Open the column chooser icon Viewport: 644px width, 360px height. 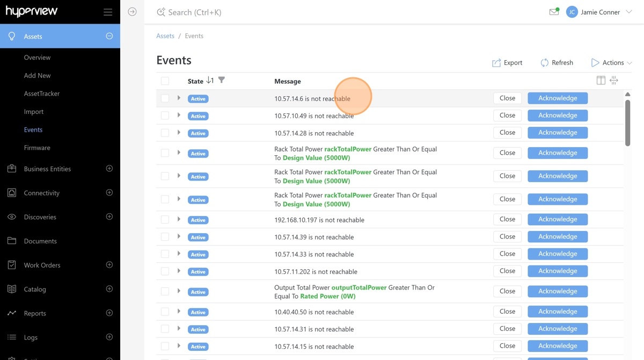tap(601, 81)
